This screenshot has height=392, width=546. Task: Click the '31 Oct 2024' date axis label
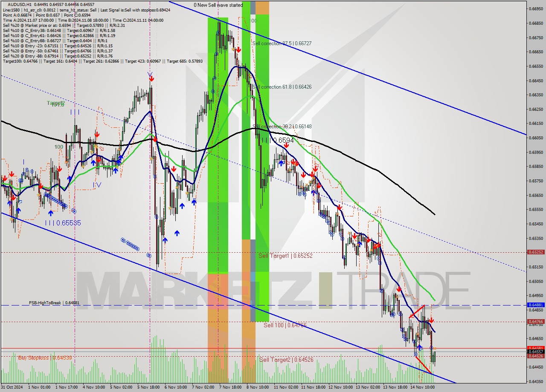pos(12,387)
